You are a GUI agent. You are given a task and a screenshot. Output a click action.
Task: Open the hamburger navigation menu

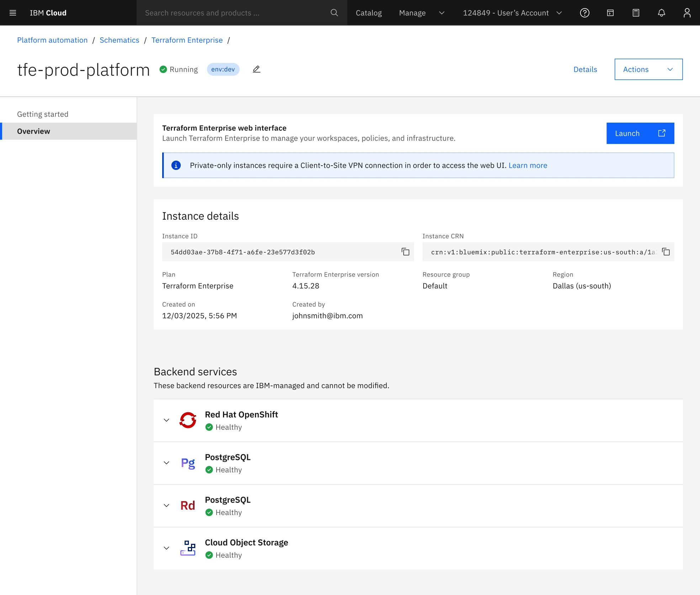pyautogui.click(x=13, y=13)
